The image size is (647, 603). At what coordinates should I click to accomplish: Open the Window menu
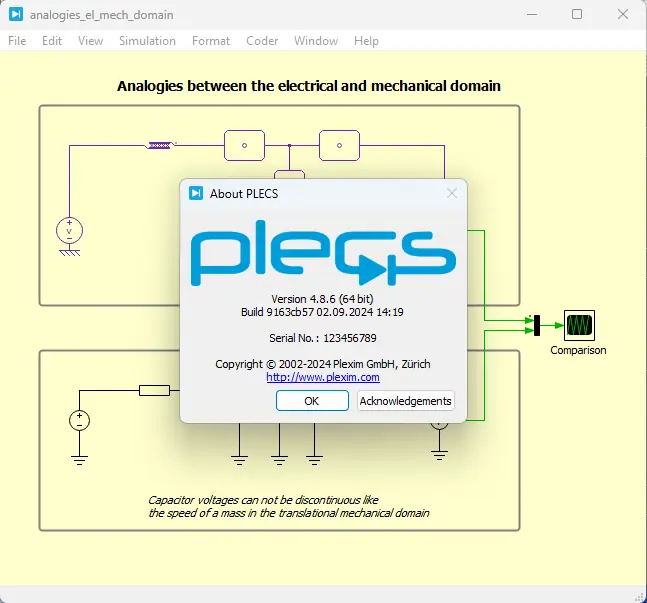pos(316,41)
